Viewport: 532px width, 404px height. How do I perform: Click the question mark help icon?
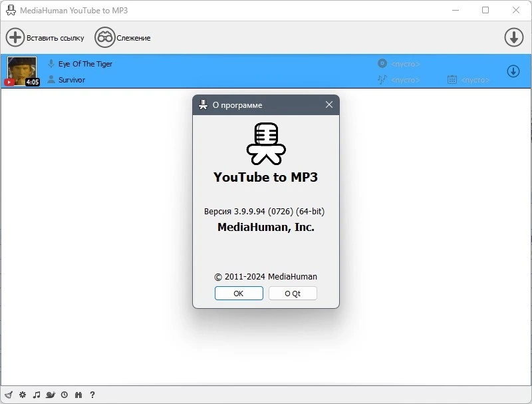click(x=92, y=395)
